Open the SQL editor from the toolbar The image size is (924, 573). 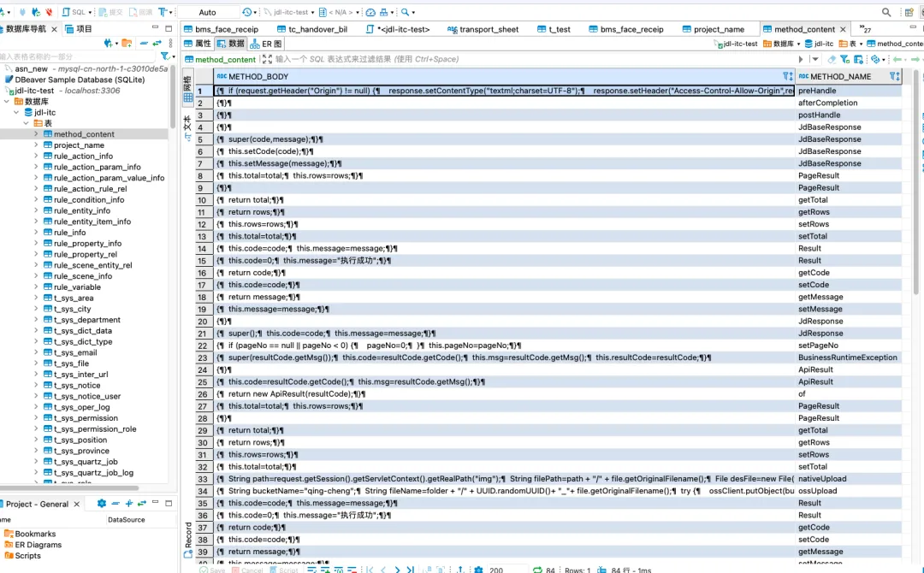click(x=74, y=12)
